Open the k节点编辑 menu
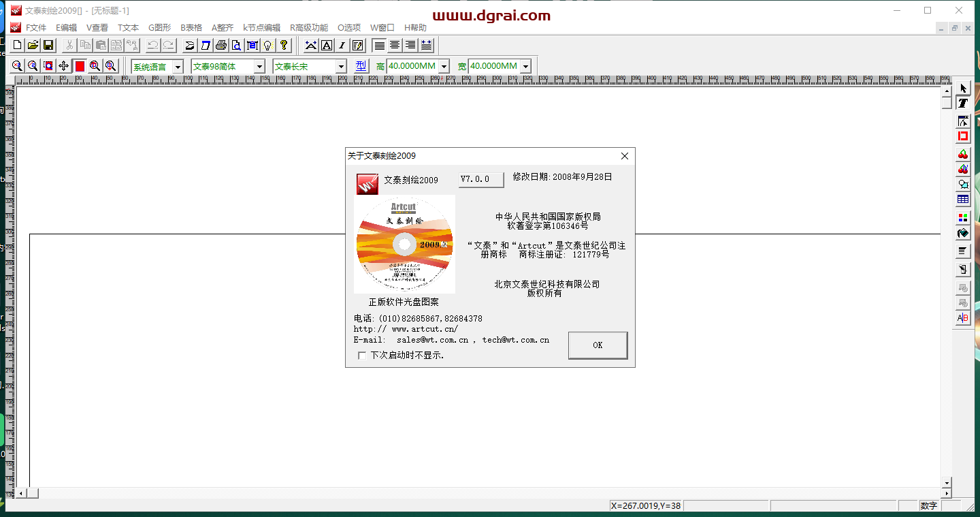 point(261,28)
